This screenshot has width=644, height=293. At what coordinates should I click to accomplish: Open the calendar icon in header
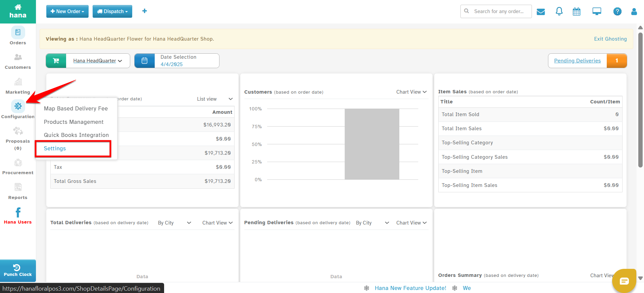point(577,12)
